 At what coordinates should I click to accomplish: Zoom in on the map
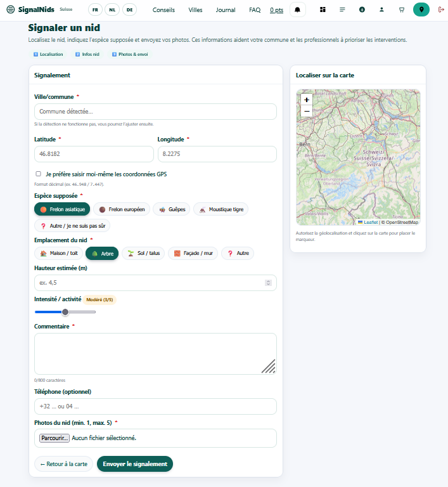point(307,100)
